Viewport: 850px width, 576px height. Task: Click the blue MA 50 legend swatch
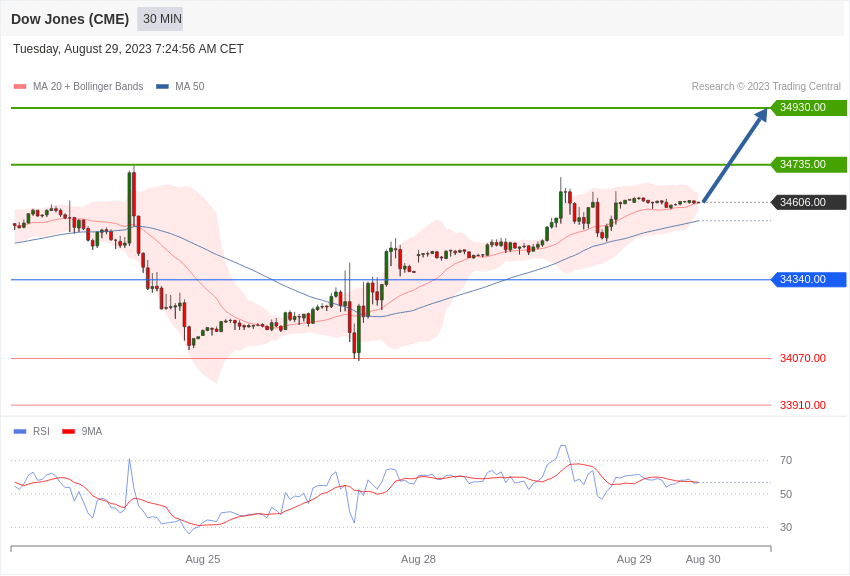(162, 87)
